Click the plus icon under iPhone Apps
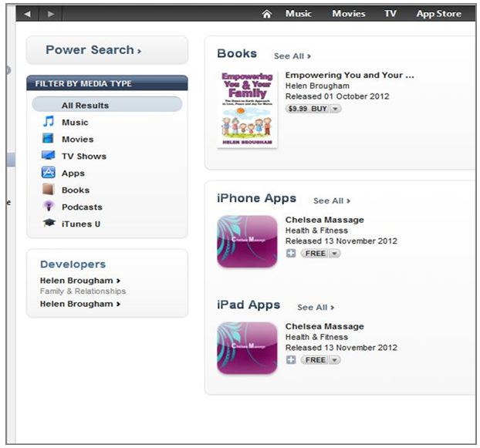This screenshot has height=448, width=480. click(x=291, y=254)
